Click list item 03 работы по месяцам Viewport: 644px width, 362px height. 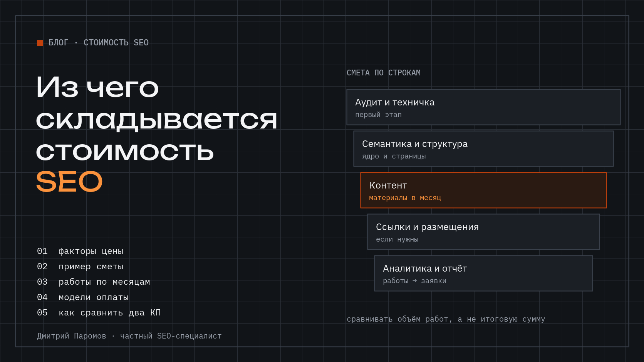pyautogui.click(x=94, y=282)
